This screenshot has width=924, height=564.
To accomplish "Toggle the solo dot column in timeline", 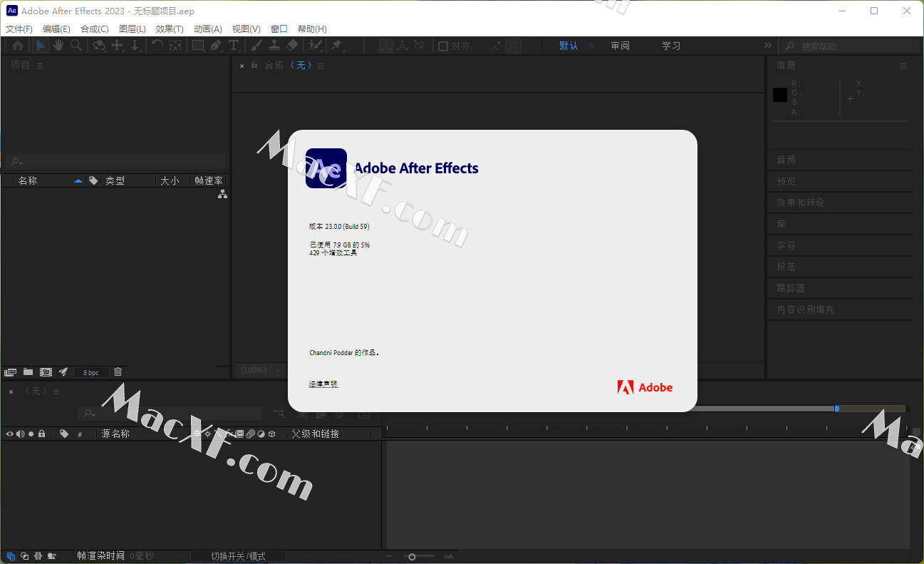I will click(31, 434).
